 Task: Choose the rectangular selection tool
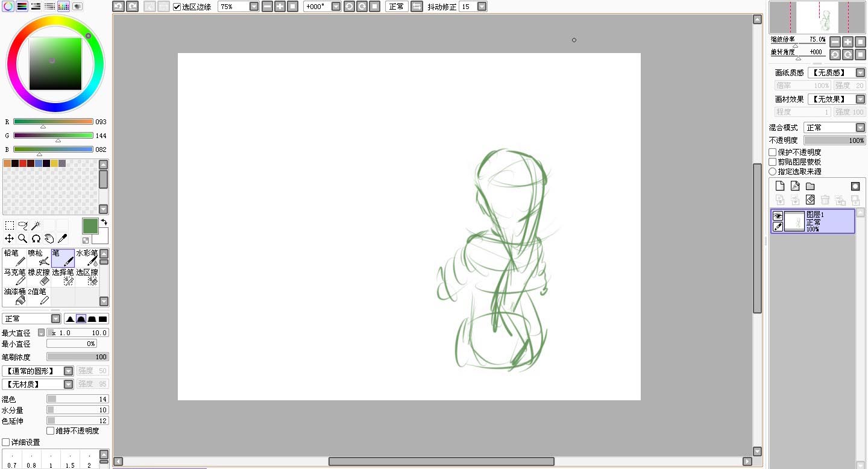pyautogui.click(x=10, y=225)
